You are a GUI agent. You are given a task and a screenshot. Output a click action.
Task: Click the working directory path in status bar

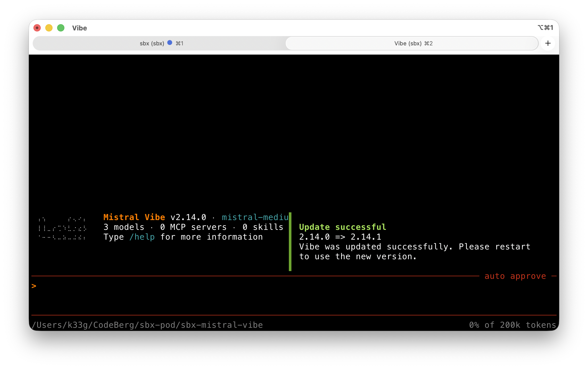pyautogui.click(x=147, y=325)
